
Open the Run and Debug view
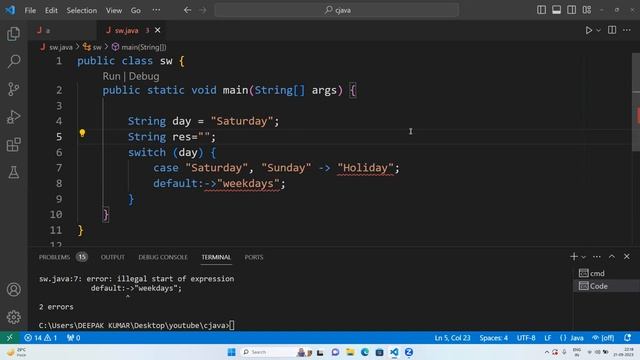coord(13,117)
